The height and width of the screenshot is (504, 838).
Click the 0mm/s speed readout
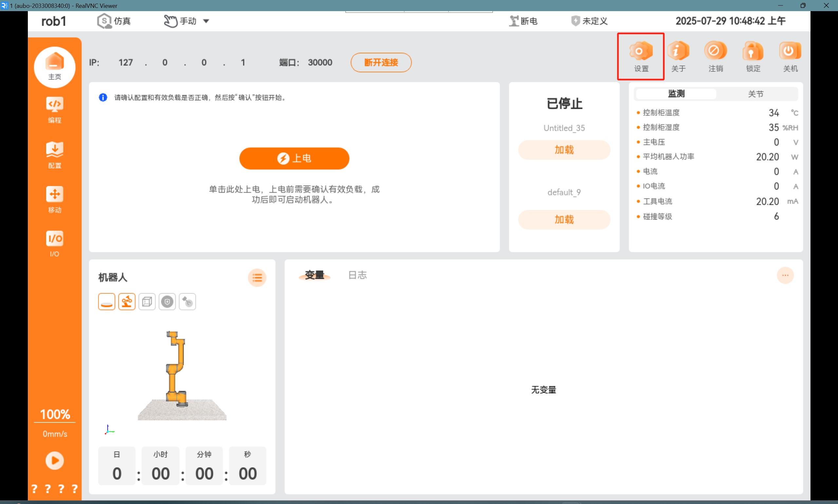click(x=55, y=434)
